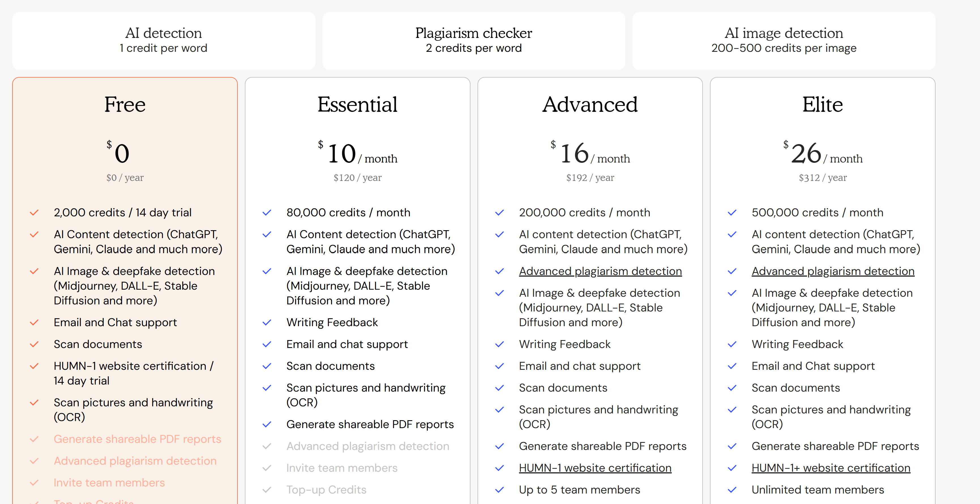The height and width of the screenshot is (504, 980).
Task: Click the checkmark beside 200,000 credits / month
Action: [x=499, y=212]
